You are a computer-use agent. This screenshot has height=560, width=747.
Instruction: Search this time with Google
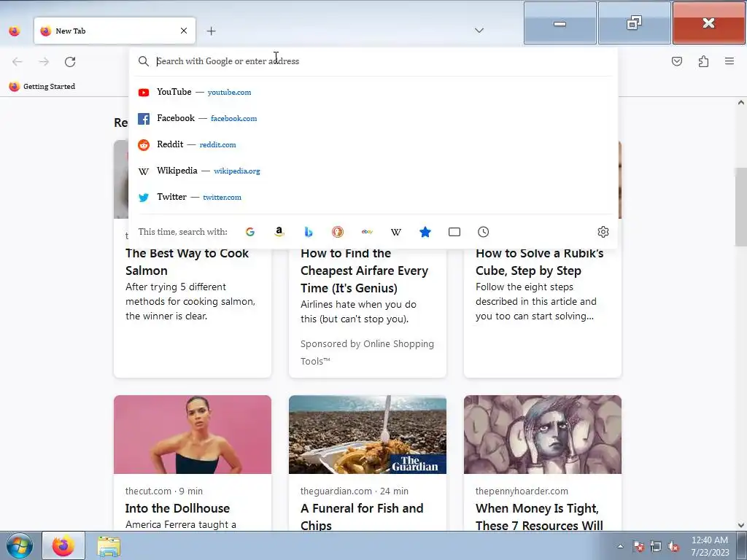pyautogui.click(x=250, y=232)
